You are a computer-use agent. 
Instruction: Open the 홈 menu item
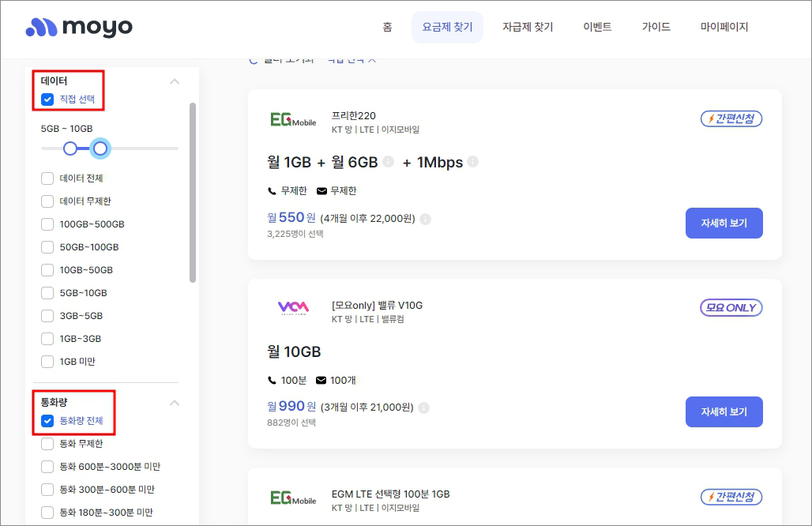click(x=387, y=27)
